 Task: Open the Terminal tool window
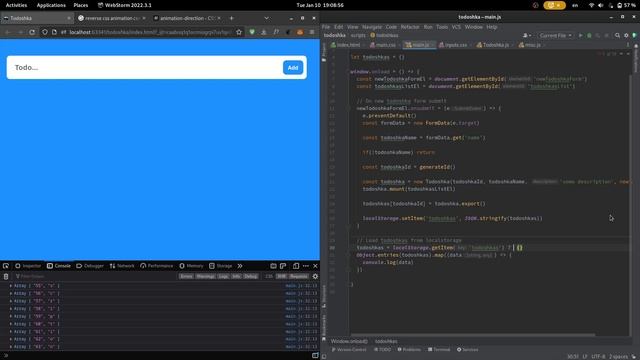[x=439, y=349]
